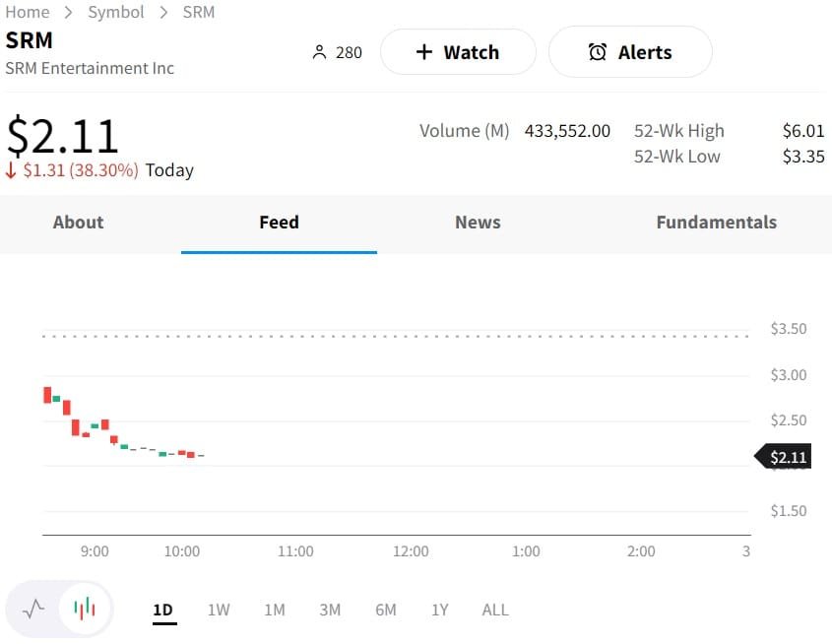Go to Home breadcrumb link

pos(28,12)
